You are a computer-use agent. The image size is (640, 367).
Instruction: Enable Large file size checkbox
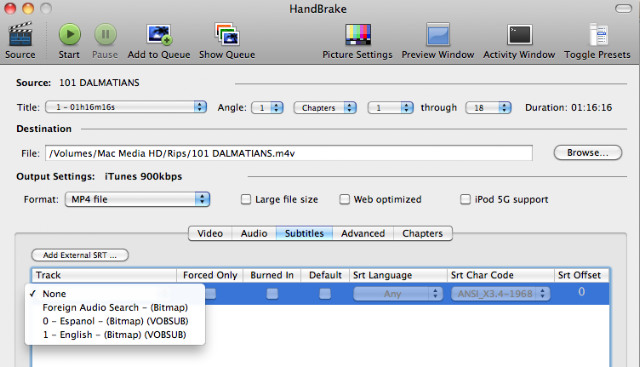coord(246,199)
